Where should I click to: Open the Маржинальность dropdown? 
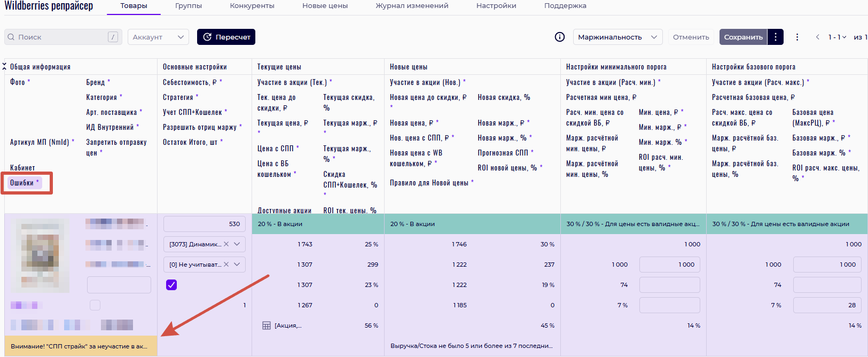click(x=617, y=37)
